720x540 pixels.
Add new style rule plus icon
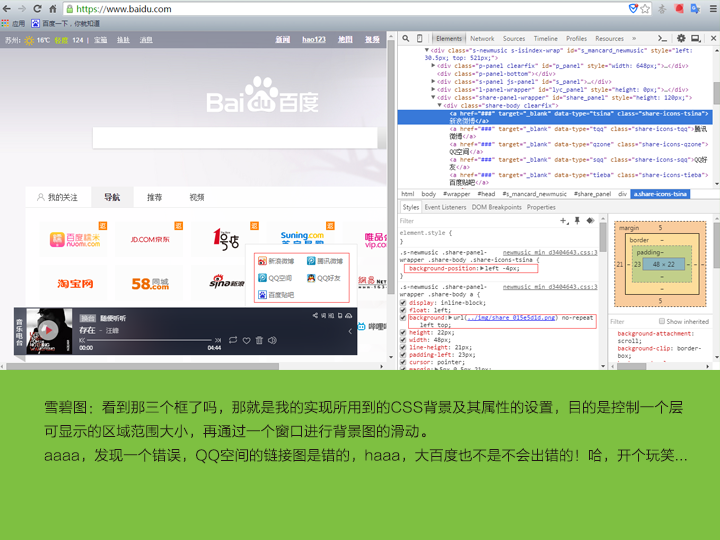click(x=564, y=221)
